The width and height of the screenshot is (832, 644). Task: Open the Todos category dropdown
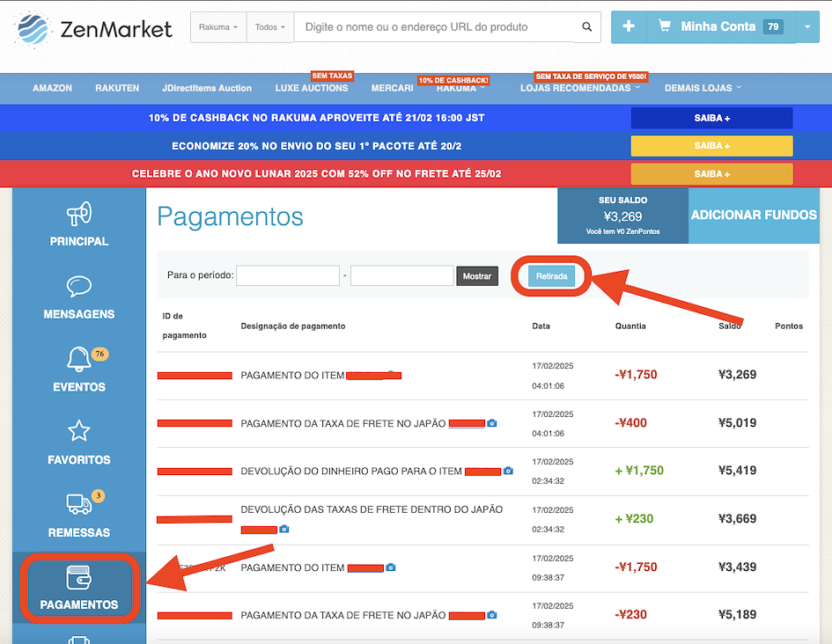269,27
